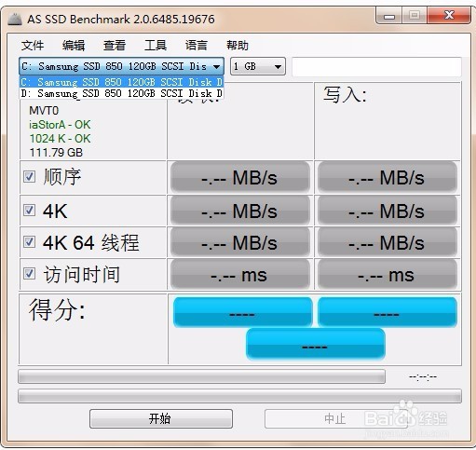Click the iaStorA - OK driver text
The width and height of the screenshot is (476, 450).
[x=60, y=125]
